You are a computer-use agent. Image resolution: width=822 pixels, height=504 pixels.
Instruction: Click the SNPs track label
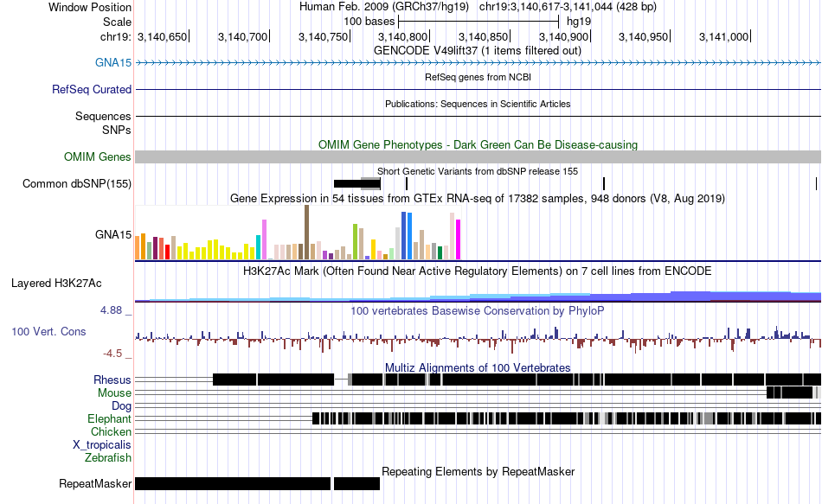(117, 130)
